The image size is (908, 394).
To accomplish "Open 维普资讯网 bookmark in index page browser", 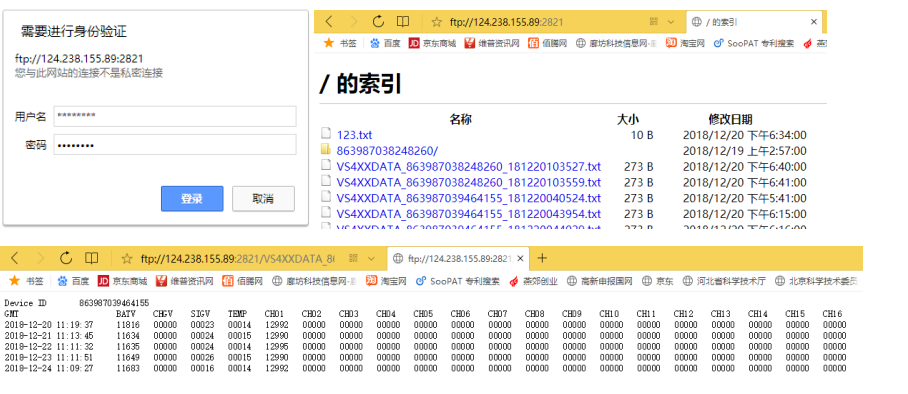I will (x=492, y=43).
